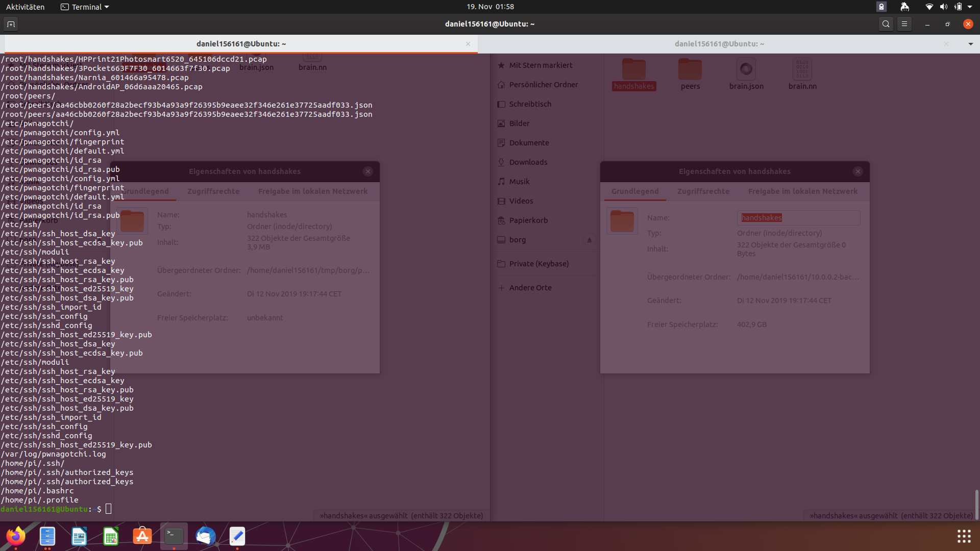The height and width of the screenshot is (551, 980).
Task: Open the Terminal application menu in the top bar
Action: (84, 7)
